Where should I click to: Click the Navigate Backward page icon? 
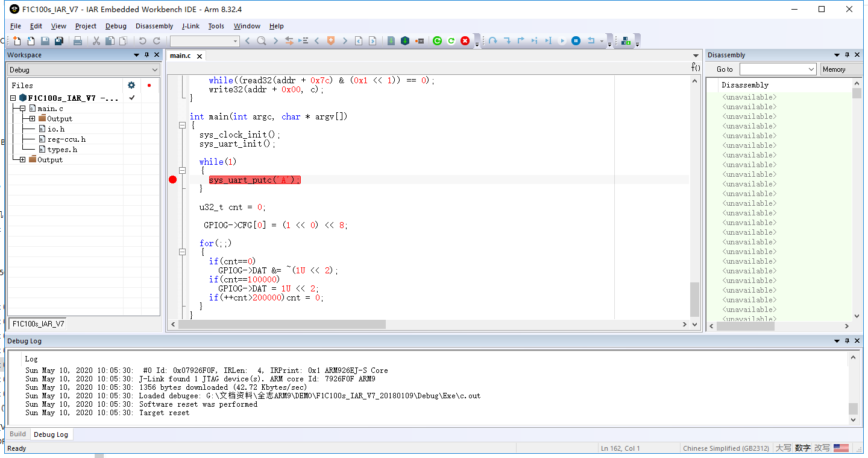(x=359, y=41)
